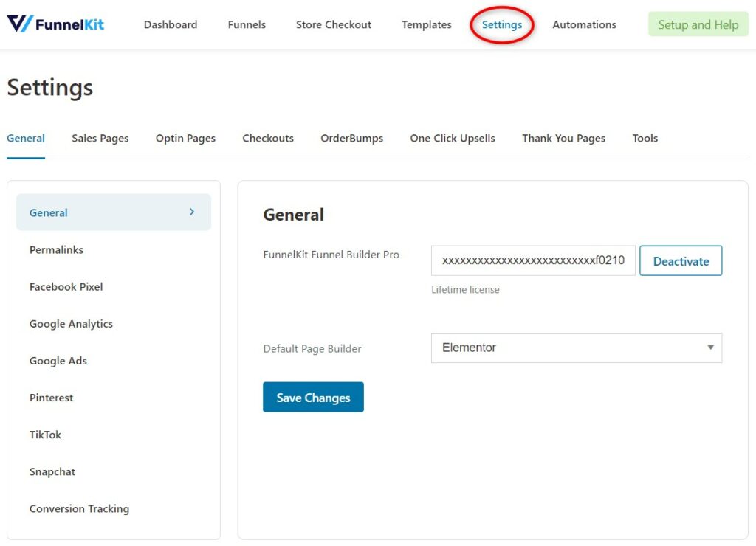
Task: Open Google Ads settings
Action: [58, 361]
